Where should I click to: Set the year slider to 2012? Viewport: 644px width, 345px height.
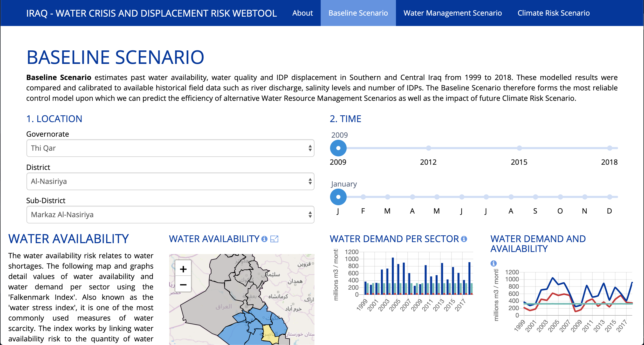pos(429,148)
